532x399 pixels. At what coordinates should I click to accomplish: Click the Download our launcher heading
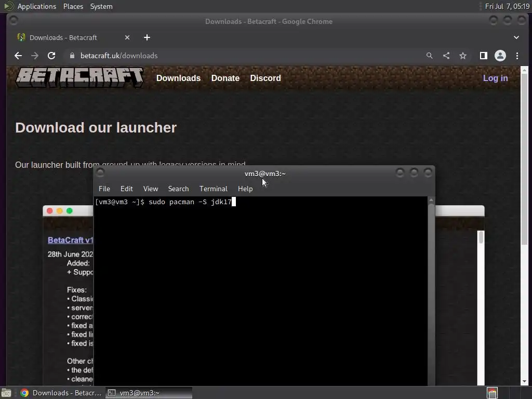point(96,128)
